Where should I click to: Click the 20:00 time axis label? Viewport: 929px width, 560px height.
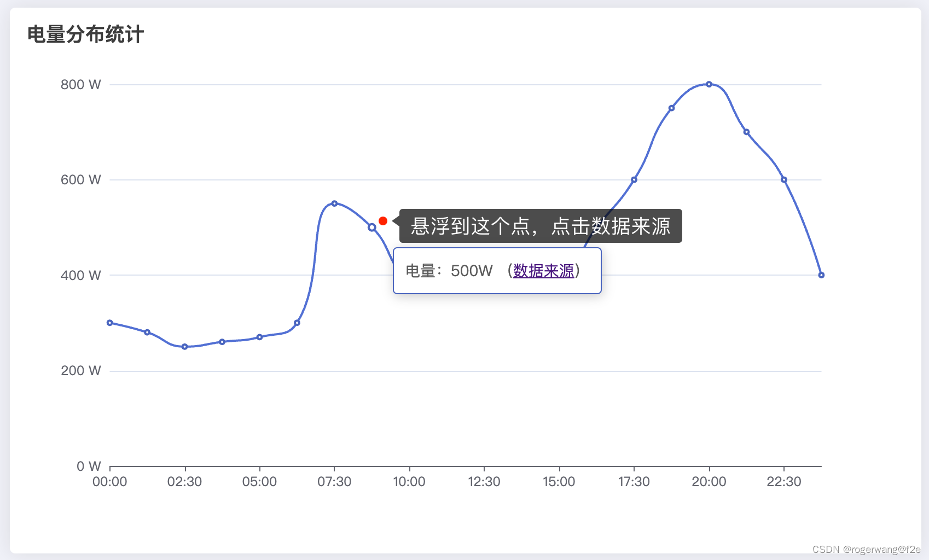tap(709, 482)
